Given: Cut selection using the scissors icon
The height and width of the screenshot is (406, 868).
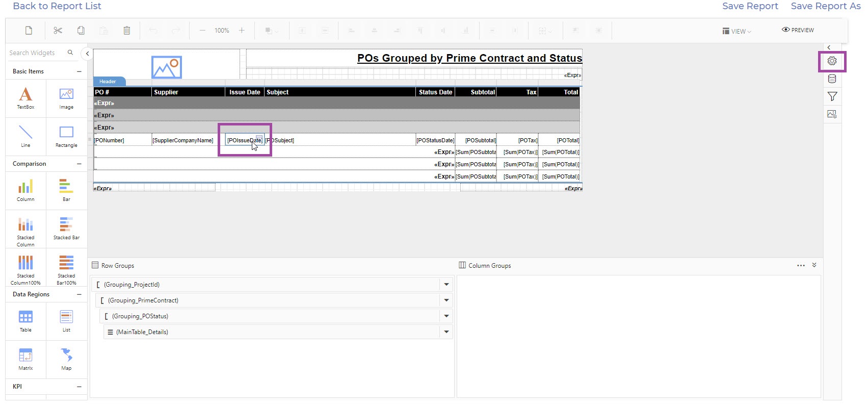Looking at the screenshot, I should click(x=58, y=31).
